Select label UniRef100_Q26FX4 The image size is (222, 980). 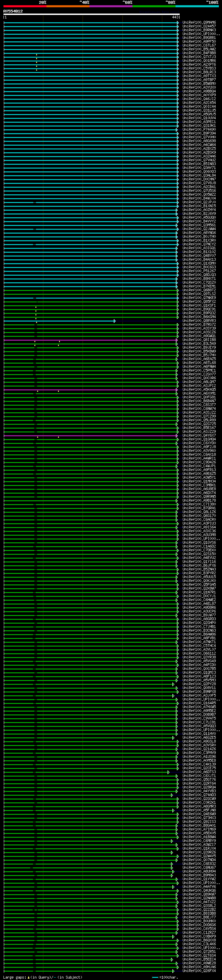tap(199, 971)
